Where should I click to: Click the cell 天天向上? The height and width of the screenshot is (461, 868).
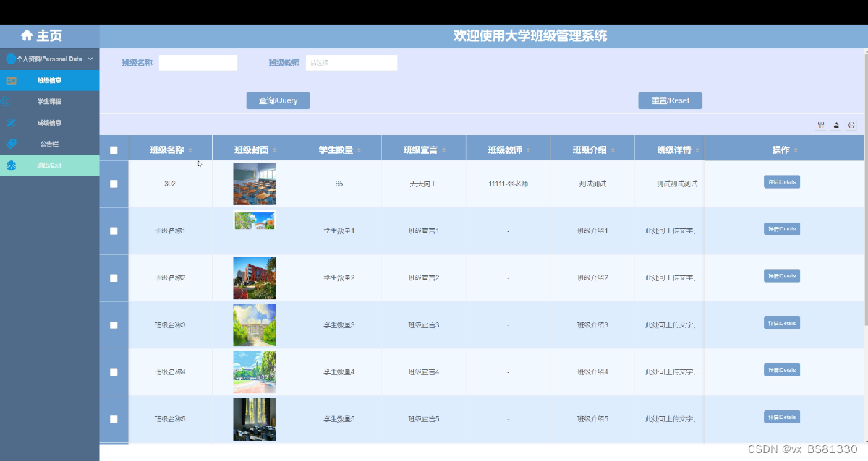click(x=423, y=184)
